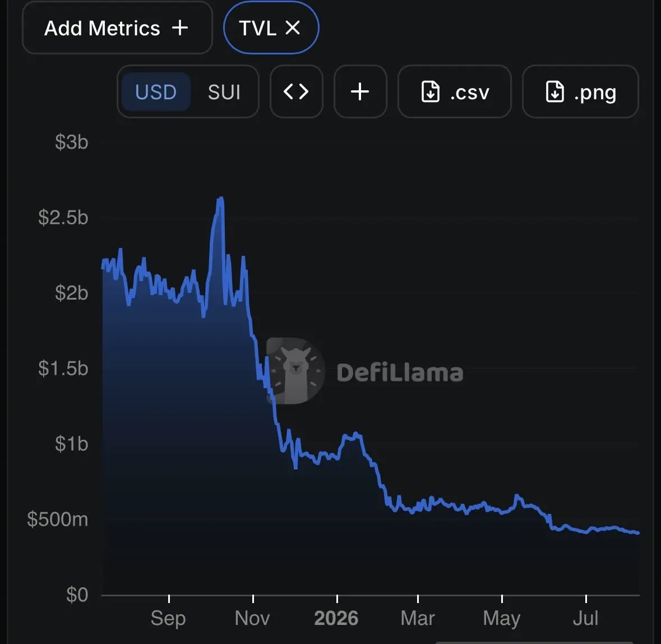Screen dimensions: 661x644
Task: Click the DefiLlama llama logo watermark
Action: pyautogui.click(x=295, y=371)
